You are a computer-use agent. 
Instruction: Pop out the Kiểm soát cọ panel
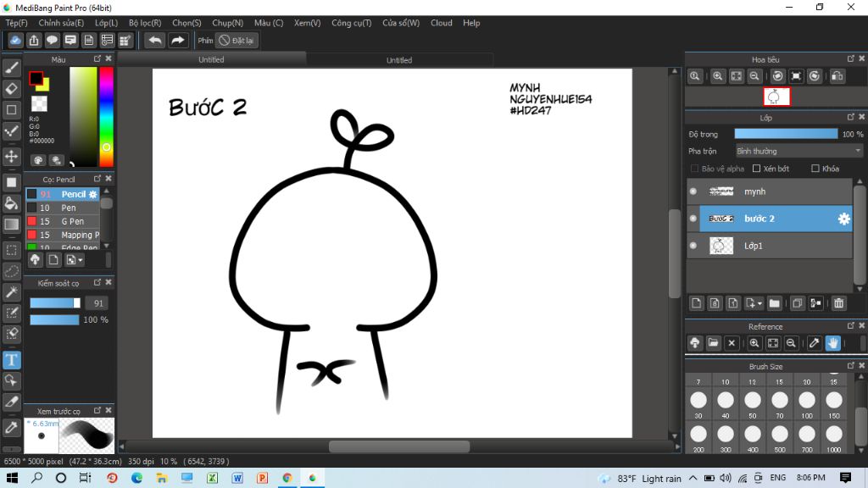tap(97, 282)
